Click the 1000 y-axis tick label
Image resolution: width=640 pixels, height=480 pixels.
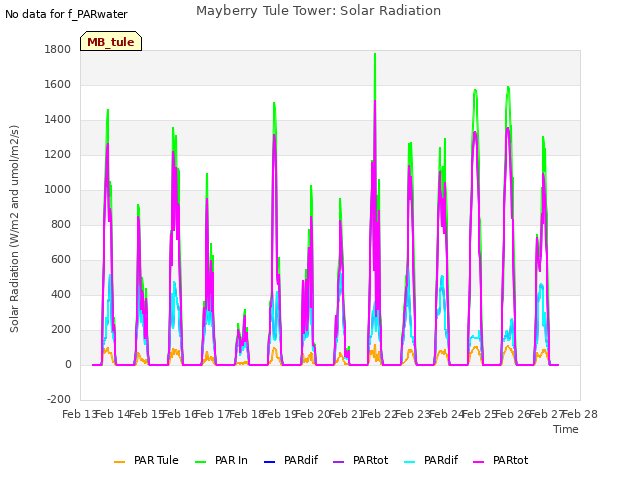point(58,190)
